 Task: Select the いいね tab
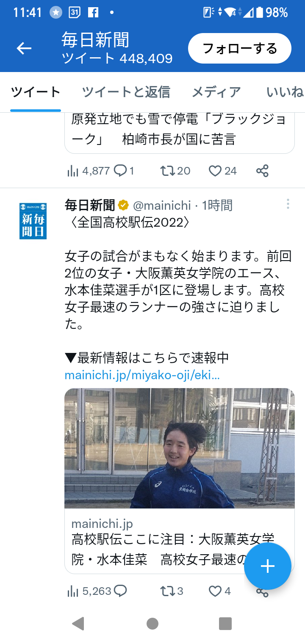point(285,92)
